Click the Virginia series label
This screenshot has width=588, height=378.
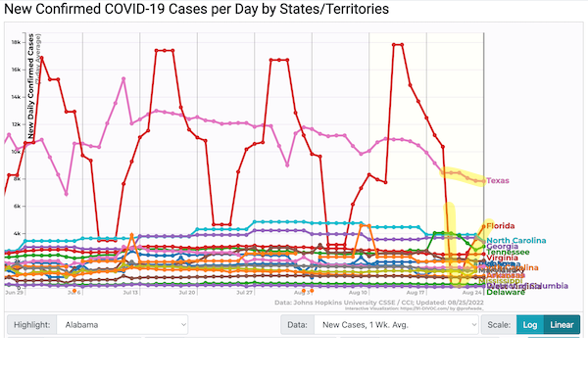[x=502, y=258]
